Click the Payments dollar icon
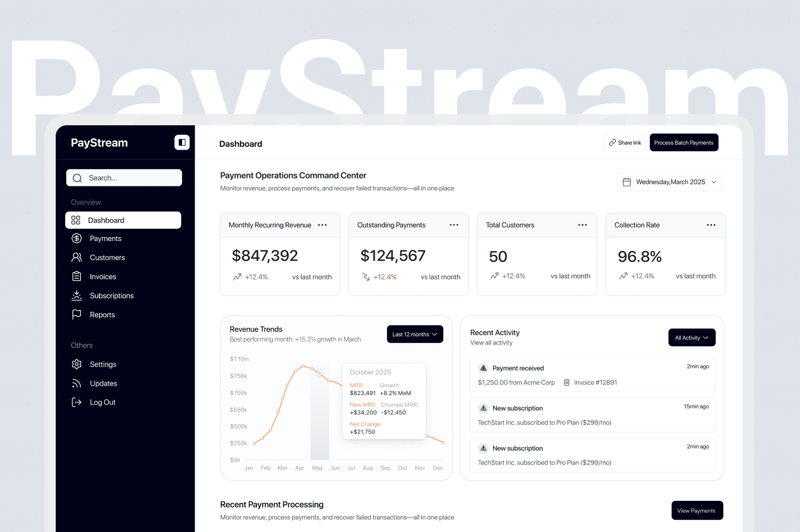Image resolution: width=800 pixels, height=532 pixels. click(77, 238)
